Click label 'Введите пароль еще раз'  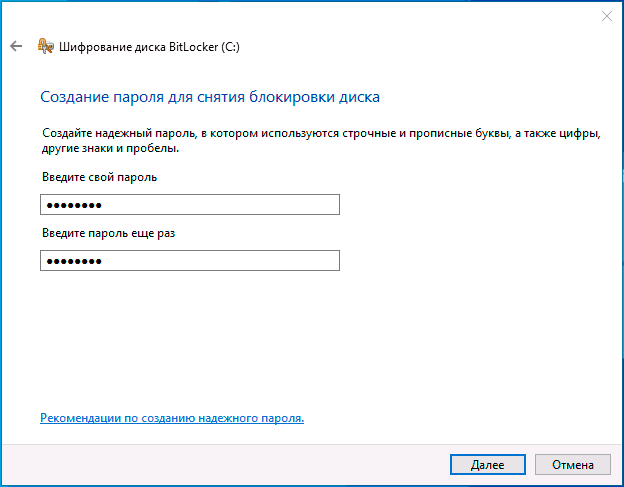point(109,233)
